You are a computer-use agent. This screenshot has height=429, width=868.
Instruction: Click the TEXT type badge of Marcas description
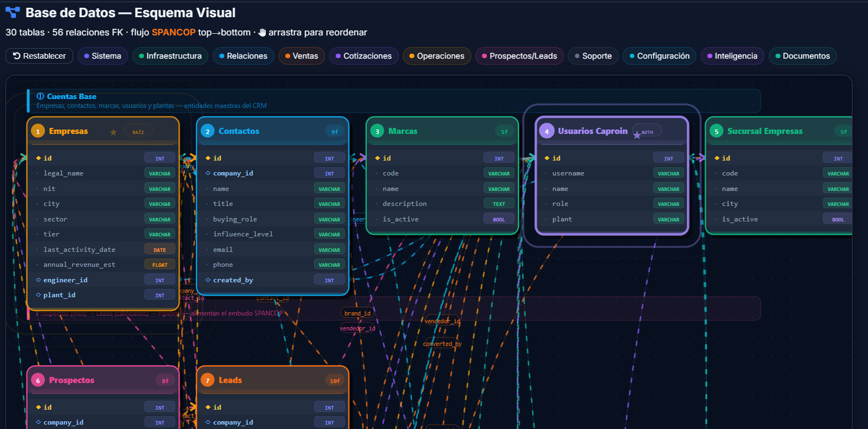499,204
